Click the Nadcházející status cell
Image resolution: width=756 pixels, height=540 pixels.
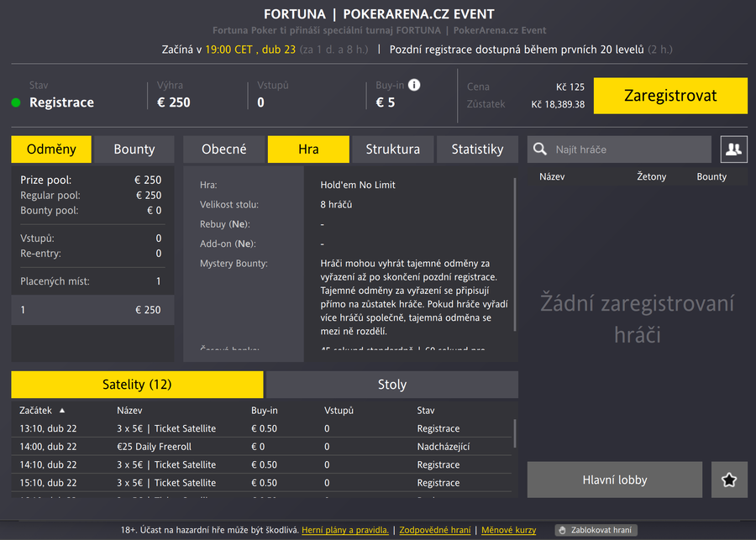(443, 447)
